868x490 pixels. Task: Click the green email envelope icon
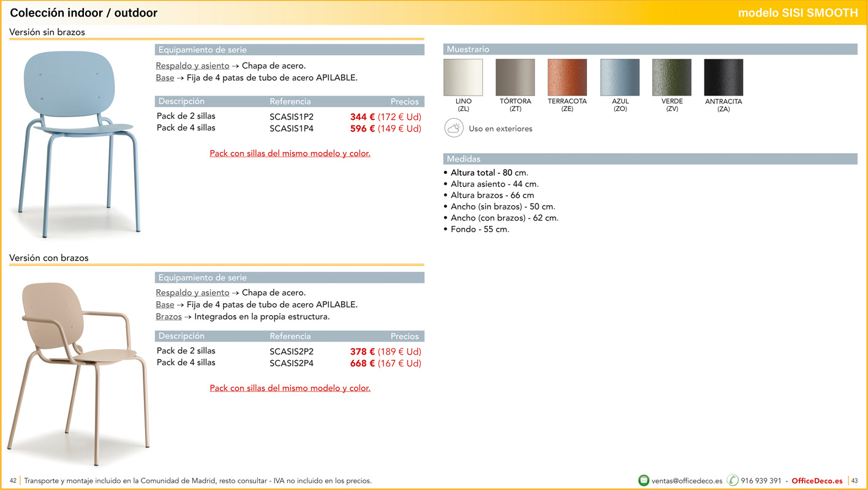tap(643, 481)
